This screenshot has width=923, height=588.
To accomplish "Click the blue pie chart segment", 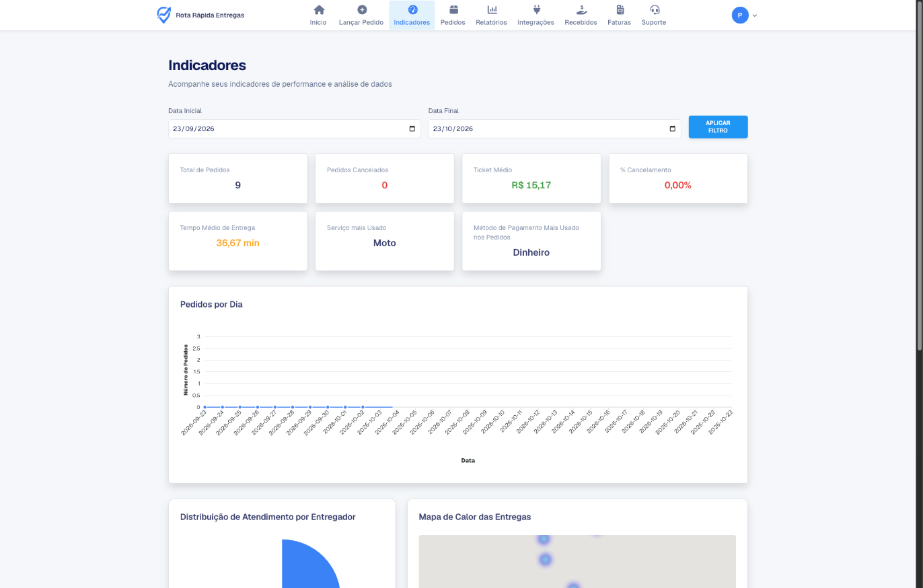I will click(x=310, y=564).
